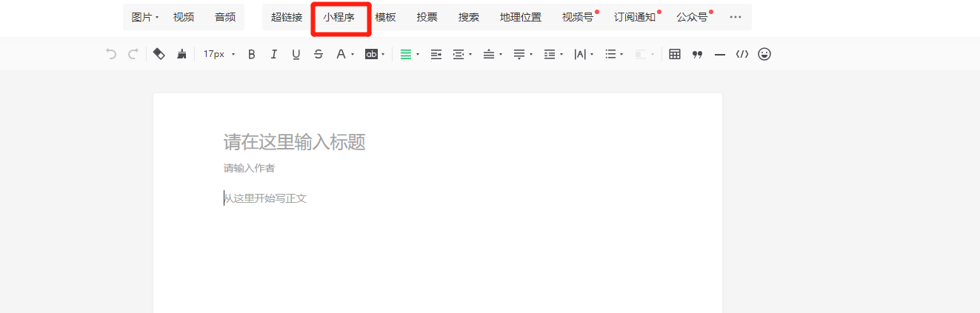Undo the last edit
The width and height of the screenshot is (980, 313).
coord(111,54)
